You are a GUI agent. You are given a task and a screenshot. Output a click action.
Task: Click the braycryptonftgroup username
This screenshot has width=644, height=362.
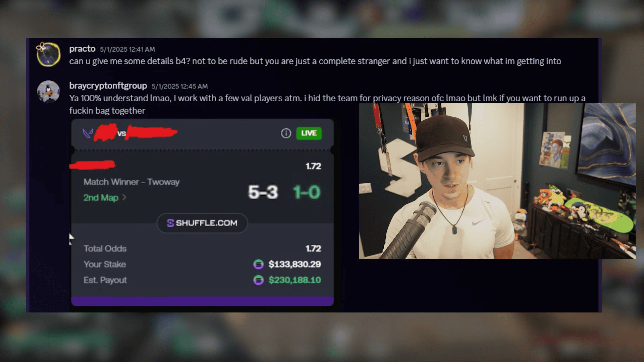tap(108, 86)
